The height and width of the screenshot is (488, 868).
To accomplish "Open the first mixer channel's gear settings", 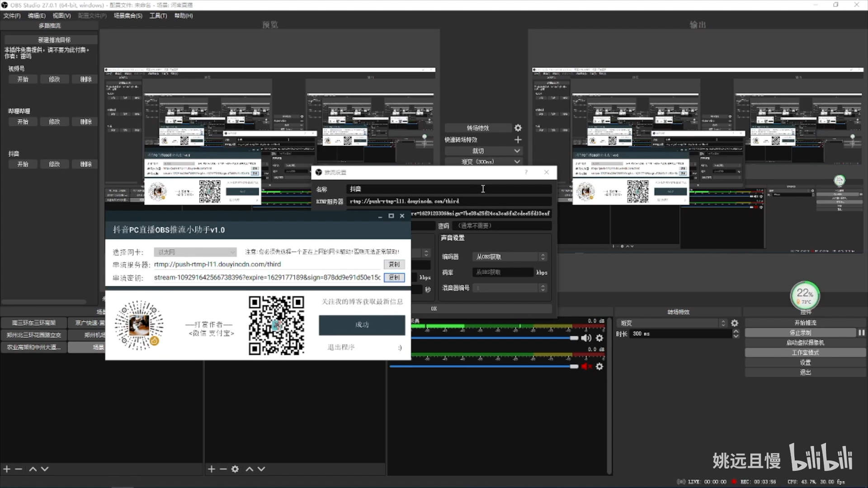I will click(599, 338).
